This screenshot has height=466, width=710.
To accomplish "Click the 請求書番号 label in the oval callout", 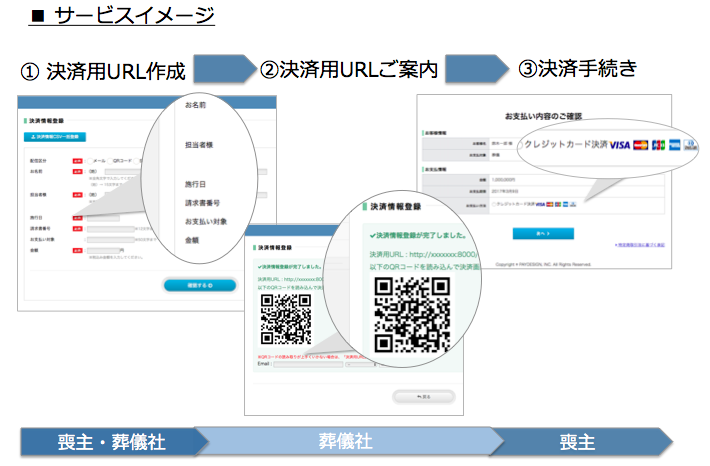I will tap(202, 203).
